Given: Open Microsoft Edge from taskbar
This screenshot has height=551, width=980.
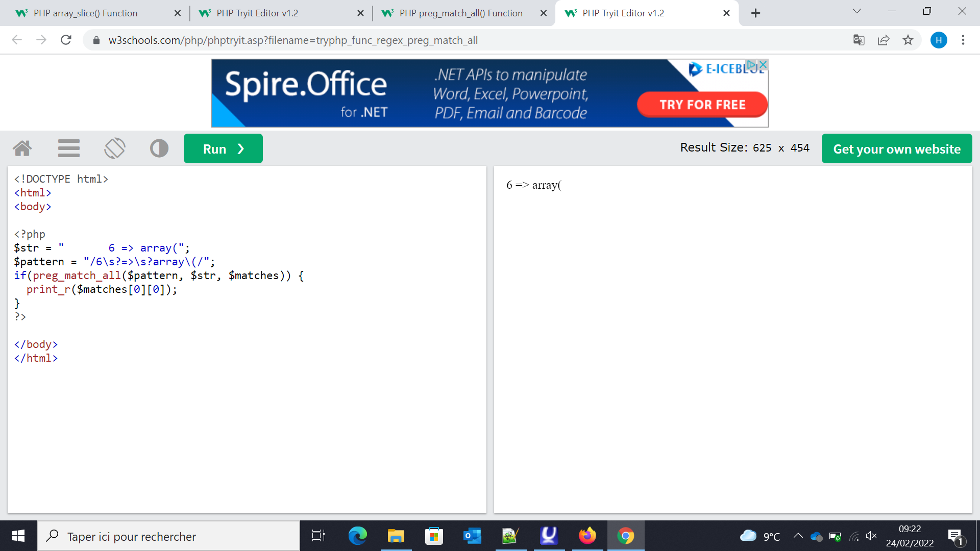Looking at the screenshot, I should 357,536.
